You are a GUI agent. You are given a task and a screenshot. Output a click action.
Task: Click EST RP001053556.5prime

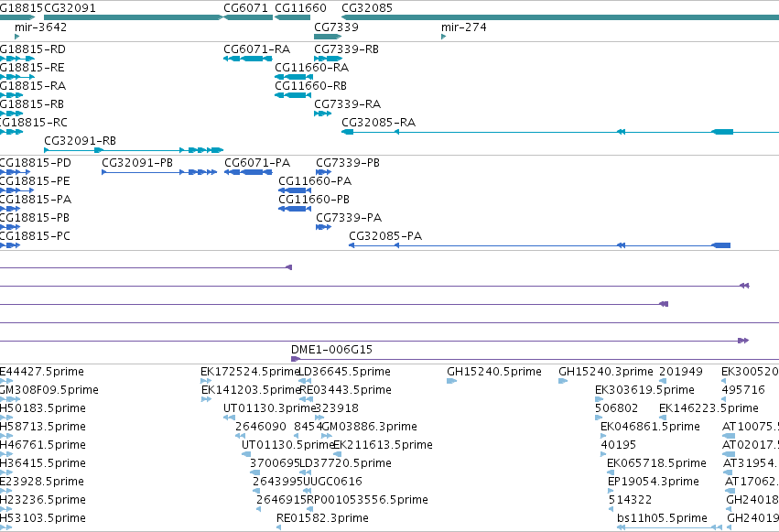[x=367, y=500]
